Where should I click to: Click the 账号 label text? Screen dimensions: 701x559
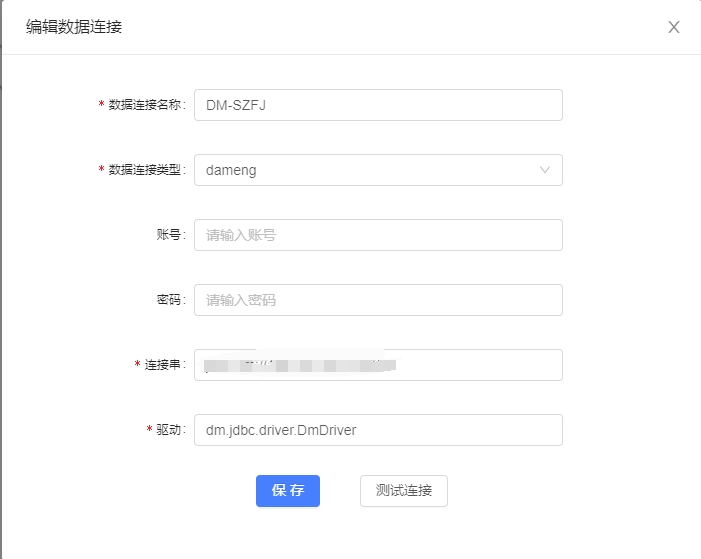(169, 235)
